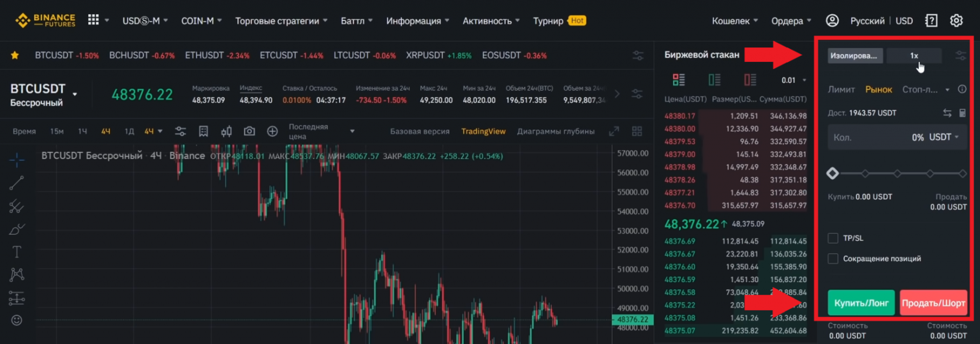The image size is (980, 344).
Task: Open the Торговые стратегии menu
Action: 281,20
